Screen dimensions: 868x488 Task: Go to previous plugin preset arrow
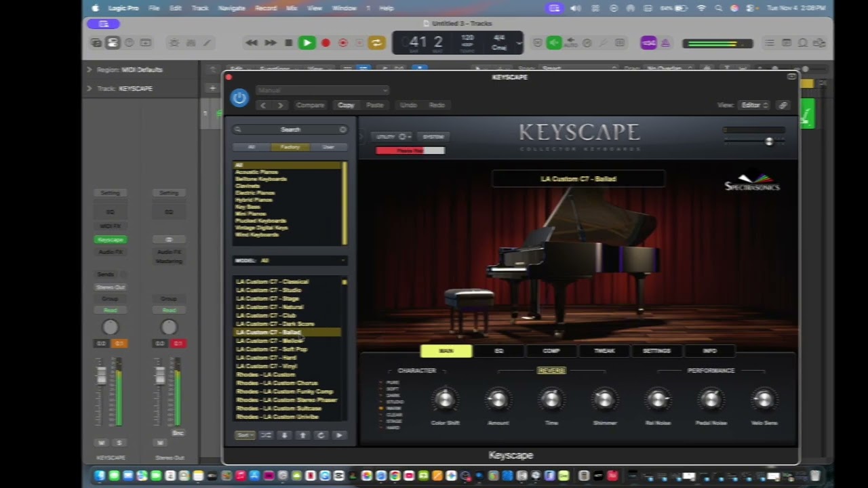pos(263,105)
